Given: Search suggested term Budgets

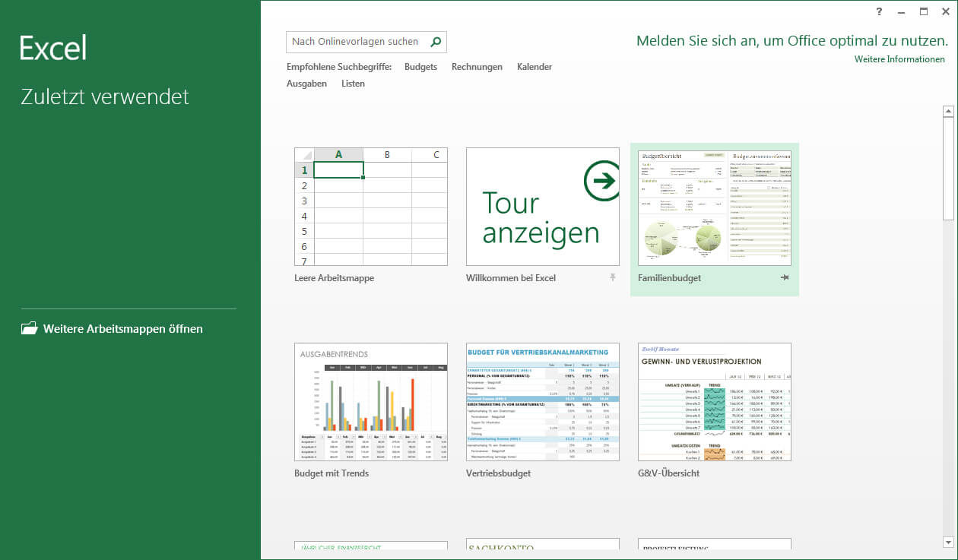Looking at the screenshot, I should coord(420,67).
